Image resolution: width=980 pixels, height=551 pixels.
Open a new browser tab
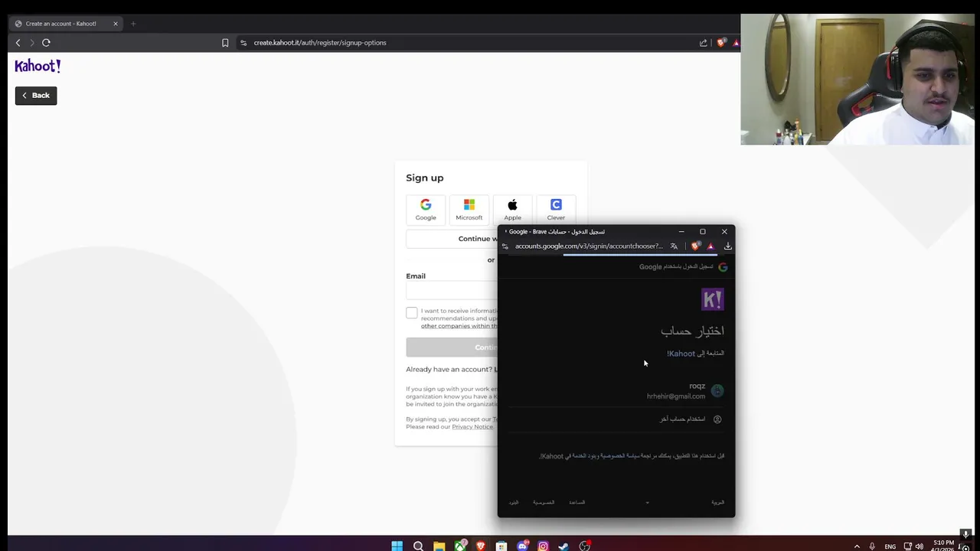(133, 24)
